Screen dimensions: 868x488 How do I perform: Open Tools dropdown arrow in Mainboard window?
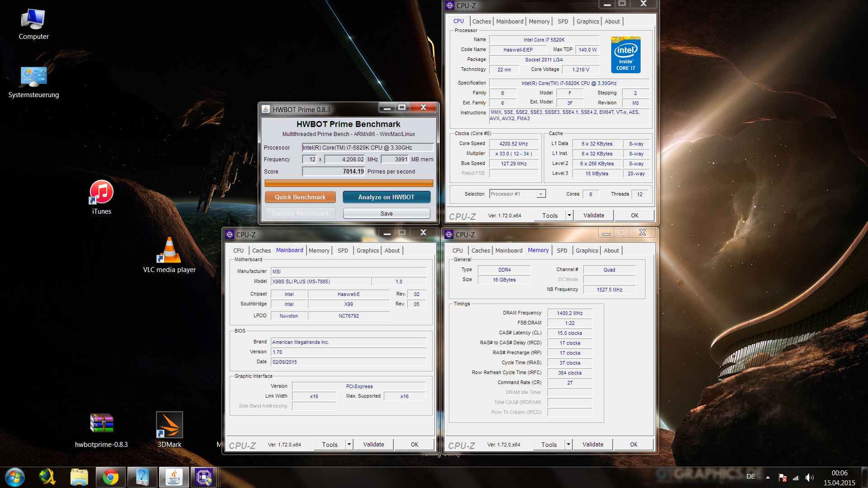pyautogui.click(x=349, y=444)
